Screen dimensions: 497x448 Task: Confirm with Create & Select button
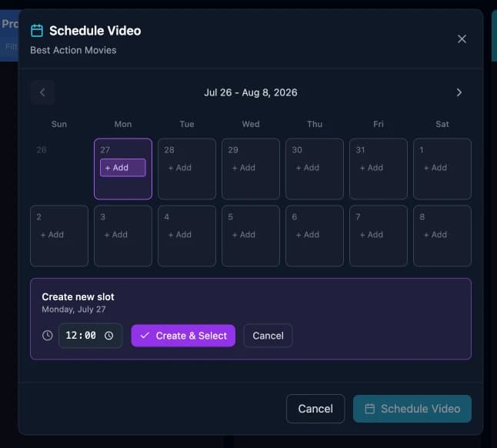click(x=183, y=336)
